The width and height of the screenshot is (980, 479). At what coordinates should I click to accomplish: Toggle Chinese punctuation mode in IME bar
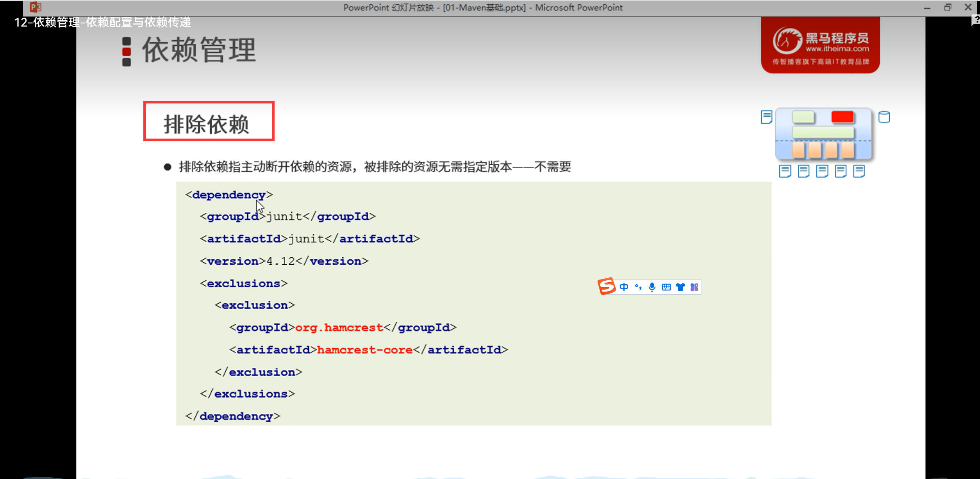[x=638, y=287]
